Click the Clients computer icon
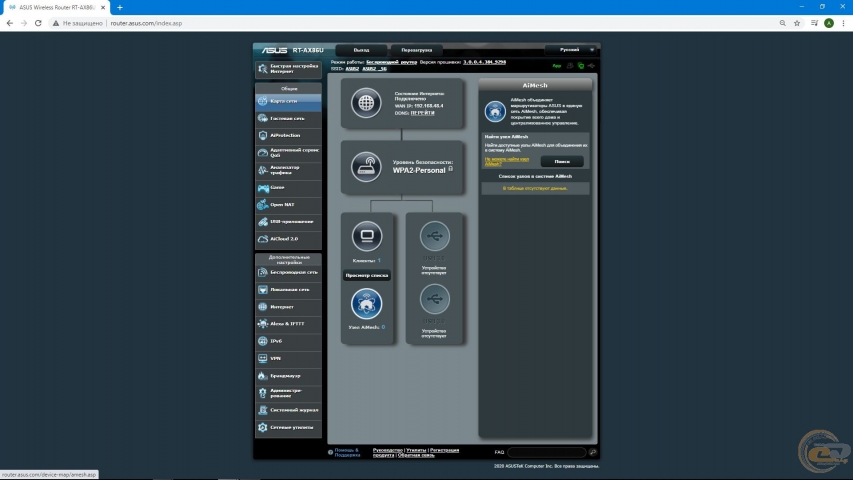Viewport: 853px width, 480px height. click(367, 236)
